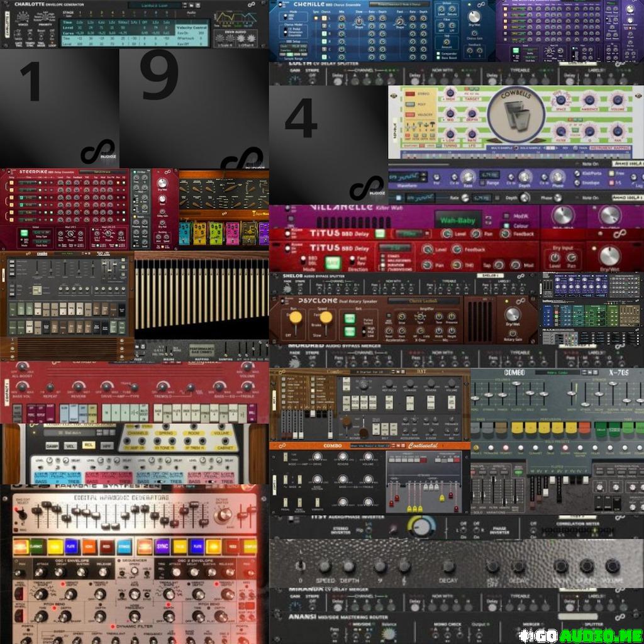This screenshot has height=644, width=644.
Task: Click the Cowbells RATE knob
Action: point(472,133)
